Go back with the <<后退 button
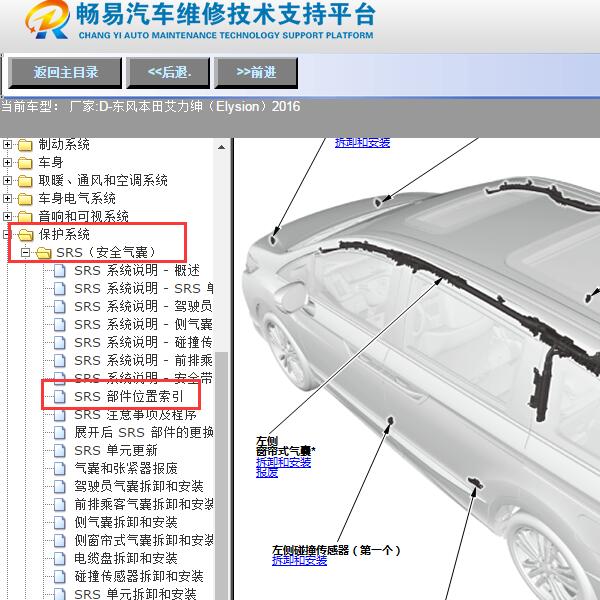Viewport: 600px width, 600px height. click(168, 73)
